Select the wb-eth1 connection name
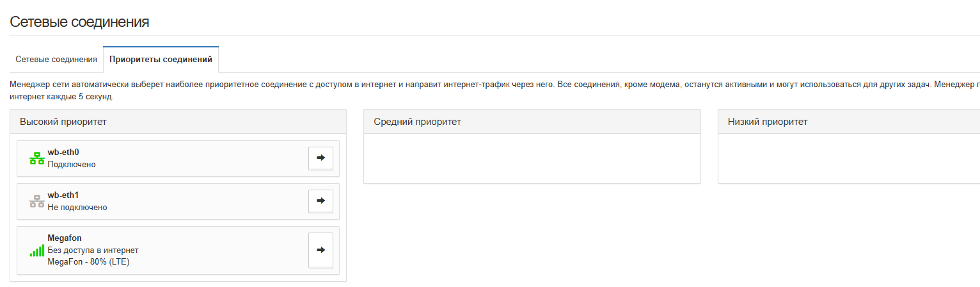This screenshot has width=980, height=287. tap(63, 195)
